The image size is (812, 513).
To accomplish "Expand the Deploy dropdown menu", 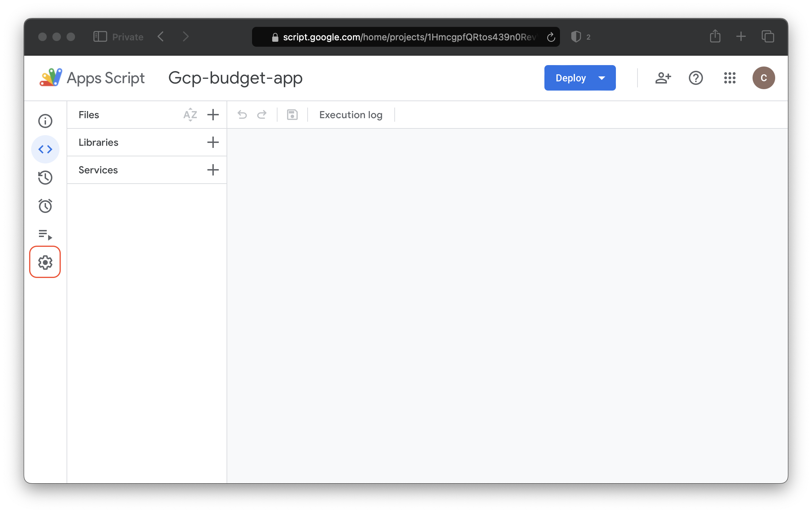I will (x=601, y=78).
